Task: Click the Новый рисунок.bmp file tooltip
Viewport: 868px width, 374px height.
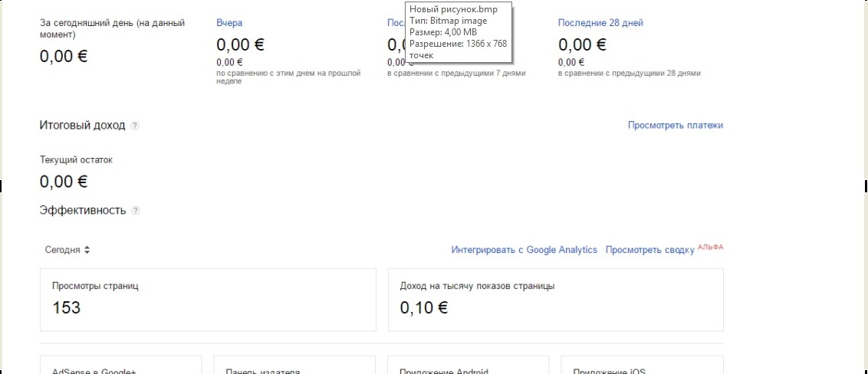Action: [459, 31]
